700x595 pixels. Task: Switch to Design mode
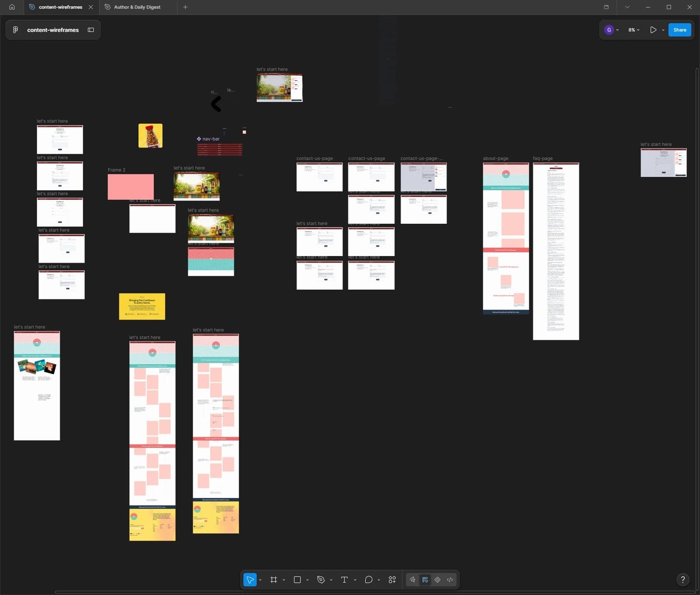tap(425, 580)
